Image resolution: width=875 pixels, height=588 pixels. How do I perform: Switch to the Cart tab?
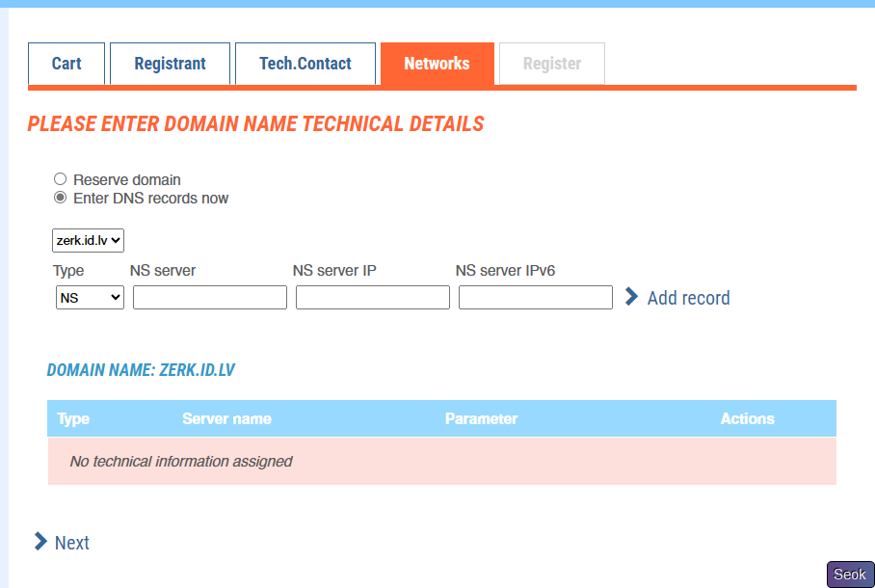pos(66,64)
